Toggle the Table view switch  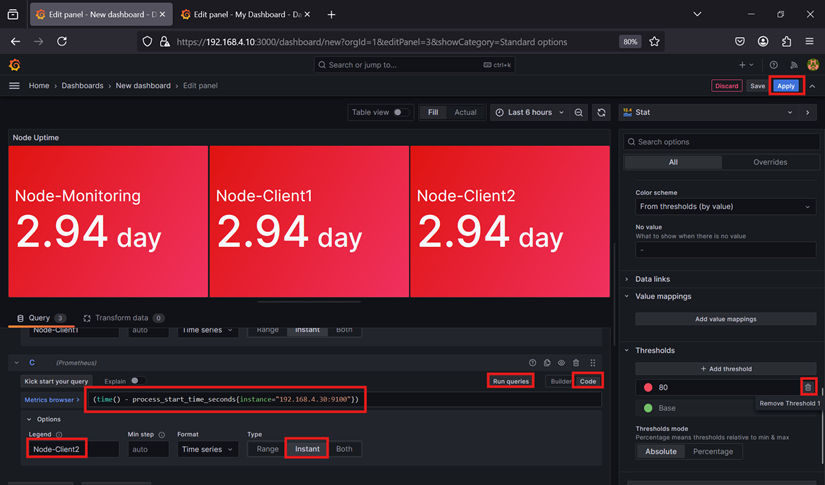pos(400,113)
